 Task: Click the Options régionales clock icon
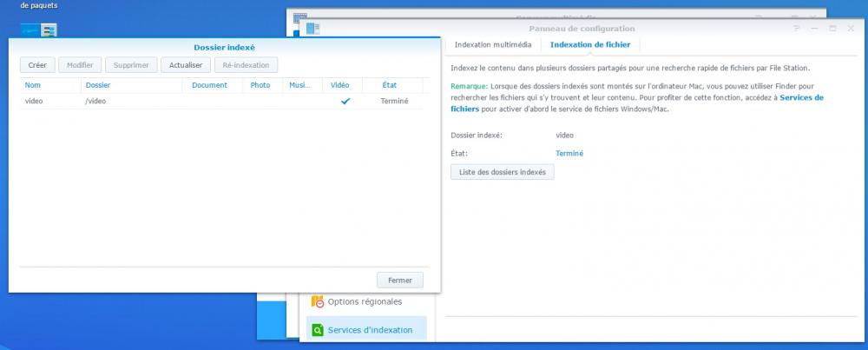pyautogui.click(x=318, y=302)
